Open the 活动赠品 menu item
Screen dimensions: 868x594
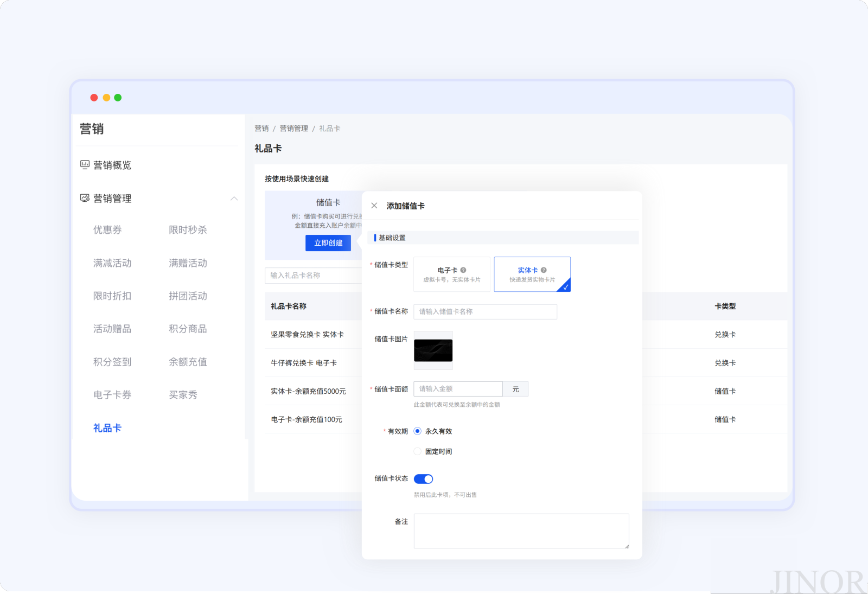coord(112,329)
